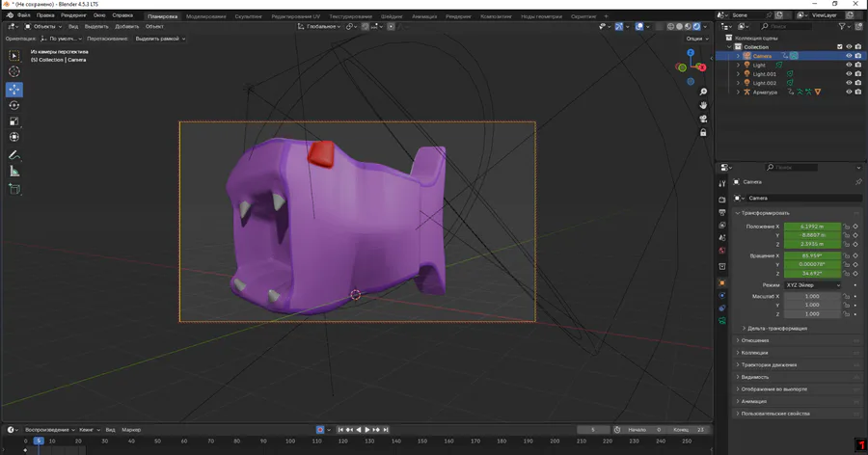Activate the Scale tool
Image resolution: width=868 pixels, height=455 pixels.
14,121
